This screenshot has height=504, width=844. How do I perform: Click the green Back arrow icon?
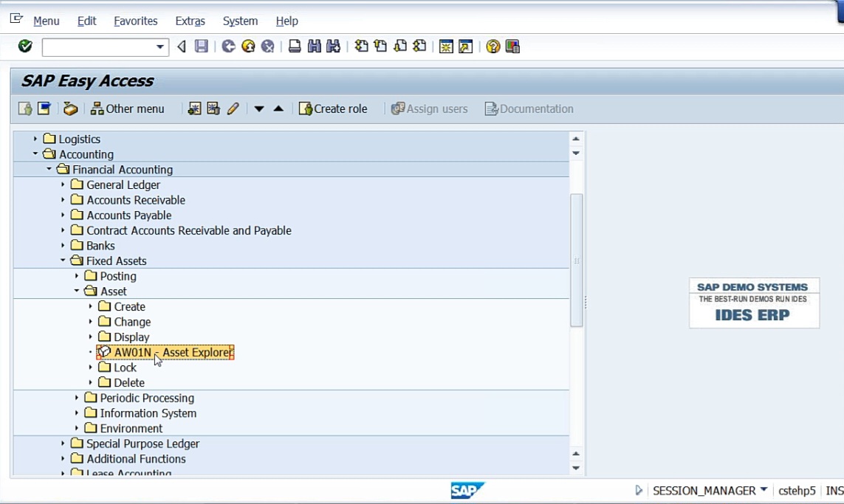[x=229, y=46]
